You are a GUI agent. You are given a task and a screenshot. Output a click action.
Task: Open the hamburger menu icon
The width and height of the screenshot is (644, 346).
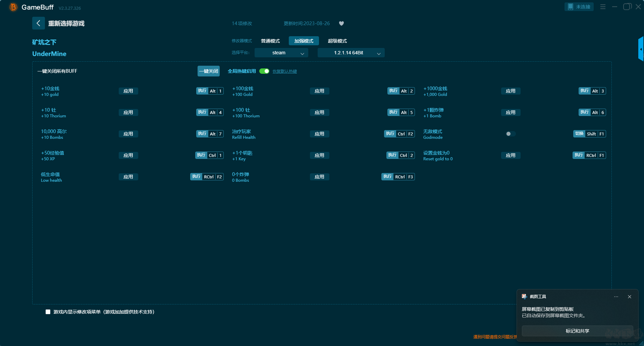pyautogui.click(x=603, y=7)
